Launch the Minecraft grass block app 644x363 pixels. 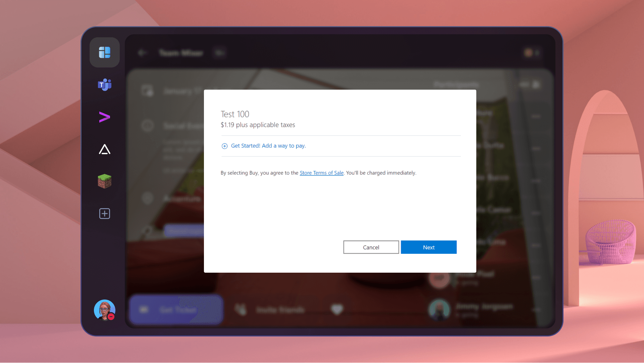click(x=104, y=181)
